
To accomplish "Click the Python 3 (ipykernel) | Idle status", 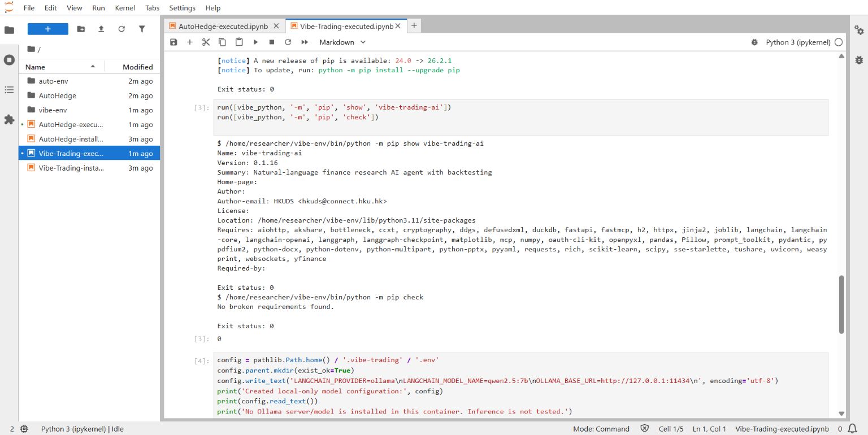I will pyautogui.click(x=82, y=429).
